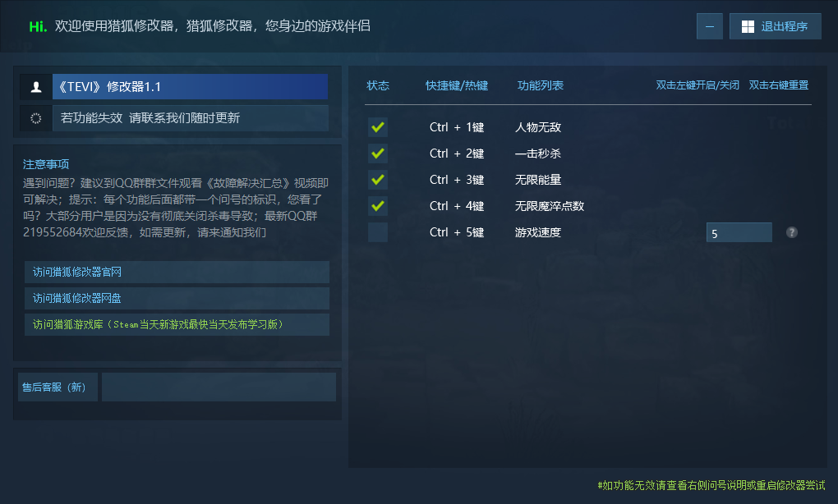Viewport: 838px width, 504px height.
Task: Click 双击右键重置 hint text
Action: pyautogui.click(x=779, y=85)
